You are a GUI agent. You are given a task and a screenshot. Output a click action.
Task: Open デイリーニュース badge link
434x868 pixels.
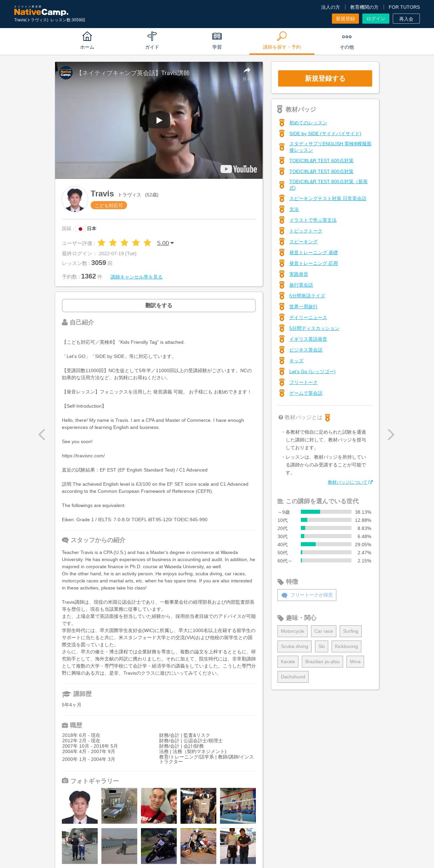click(308, 317)
